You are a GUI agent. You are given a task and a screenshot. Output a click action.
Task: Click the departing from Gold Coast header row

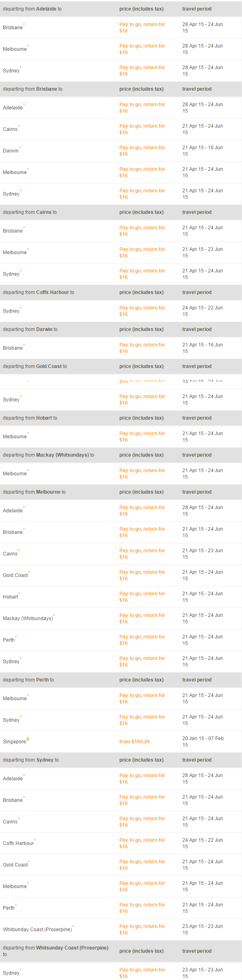pyautogui.click(x=121, y=366)
